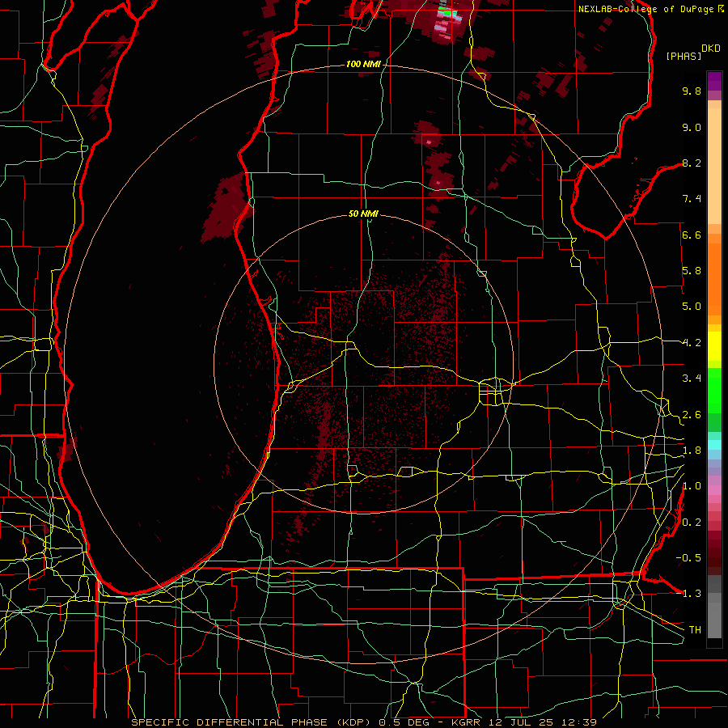Screen dimensions: 728x728
Task: Click the 2.6 value on the scale
Action: tap(692, 415)
